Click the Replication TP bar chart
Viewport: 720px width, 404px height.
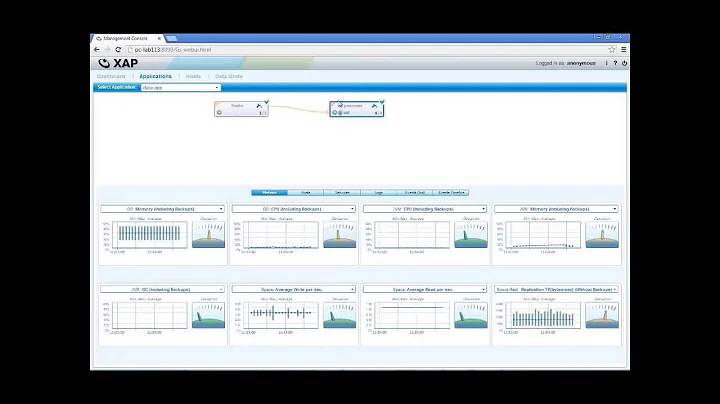(x=543, y=315)
